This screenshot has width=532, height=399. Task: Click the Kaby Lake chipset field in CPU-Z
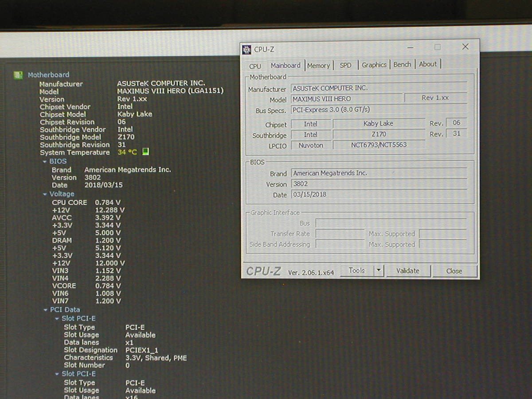coord(378,124)
